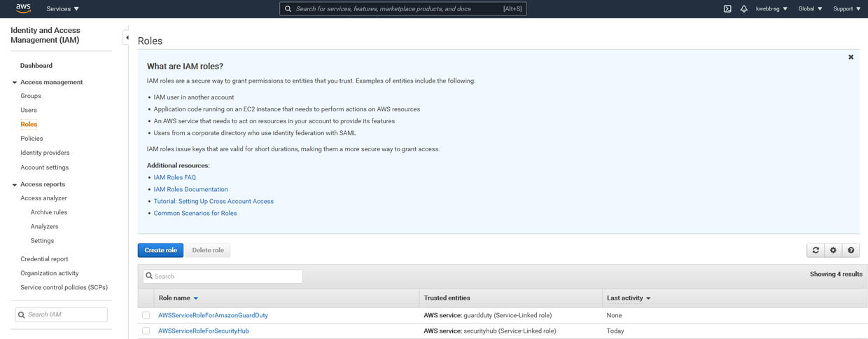Image resolution: width=868 pixels, height=339 pixels.
Task: Click the guardduty trusted entity cell
Action: (x=487, y=315)
